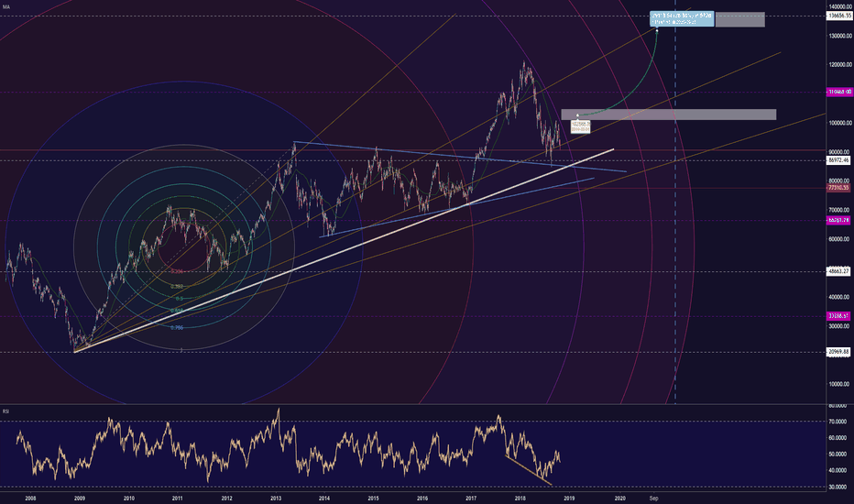854x504 pixels.
Task: Click the 120000.00 price axis tick
Action: (x=839, y=64)
